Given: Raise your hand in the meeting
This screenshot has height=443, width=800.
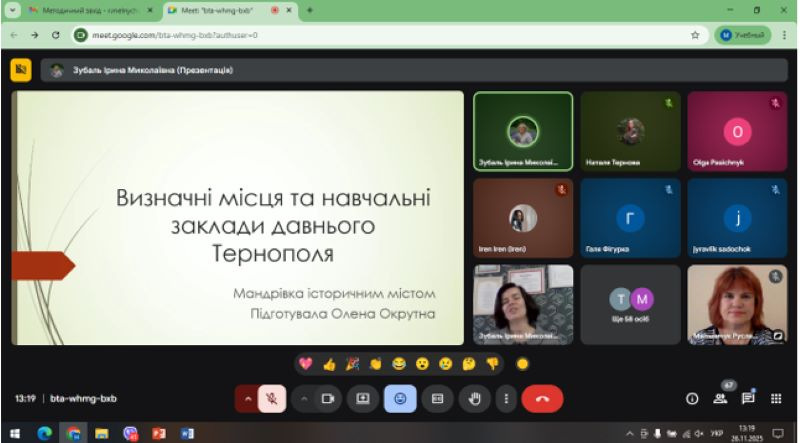Looking at the screenshot, I should pos(475,398).
